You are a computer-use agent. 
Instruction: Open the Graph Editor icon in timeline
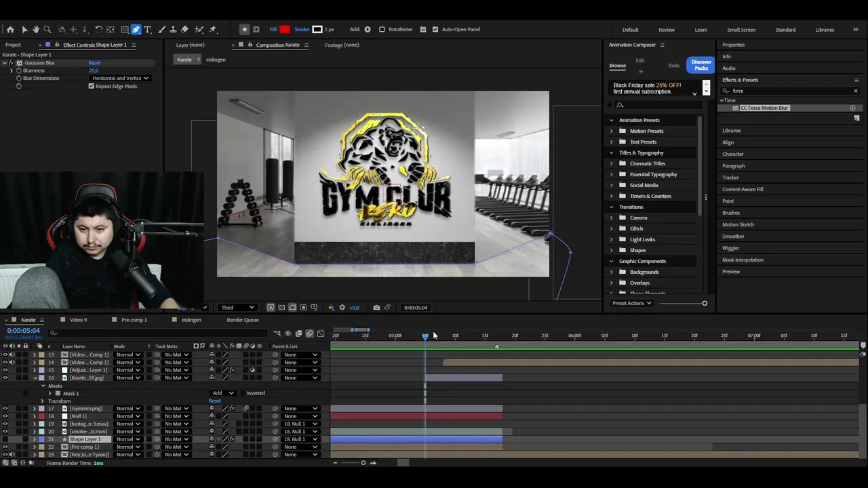tap(320, 333)
